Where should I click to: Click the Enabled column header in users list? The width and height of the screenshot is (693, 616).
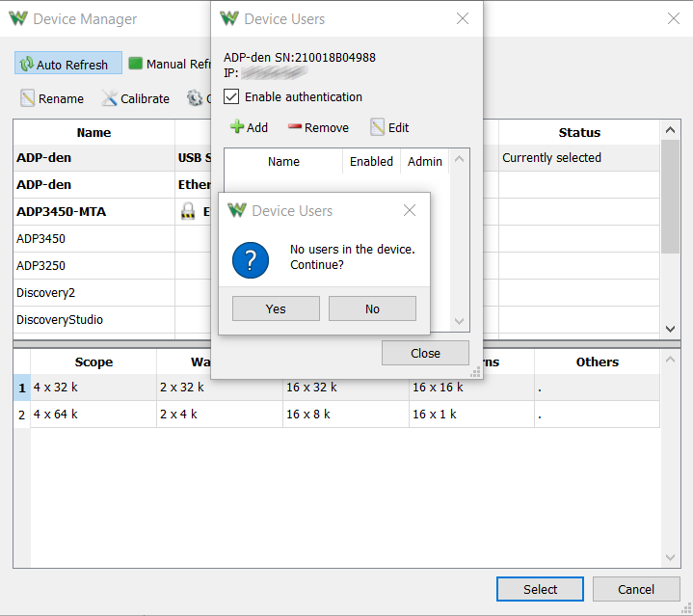pos(371,161)
